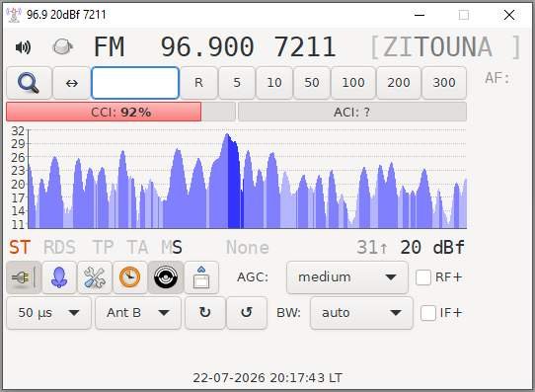Click the squelch knob icon
The image size is (535, 392).
(62, 46)
